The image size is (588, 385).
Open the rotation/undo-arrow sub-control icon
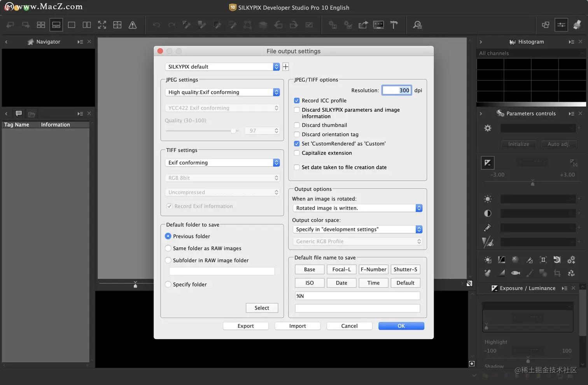click(557, 260)
